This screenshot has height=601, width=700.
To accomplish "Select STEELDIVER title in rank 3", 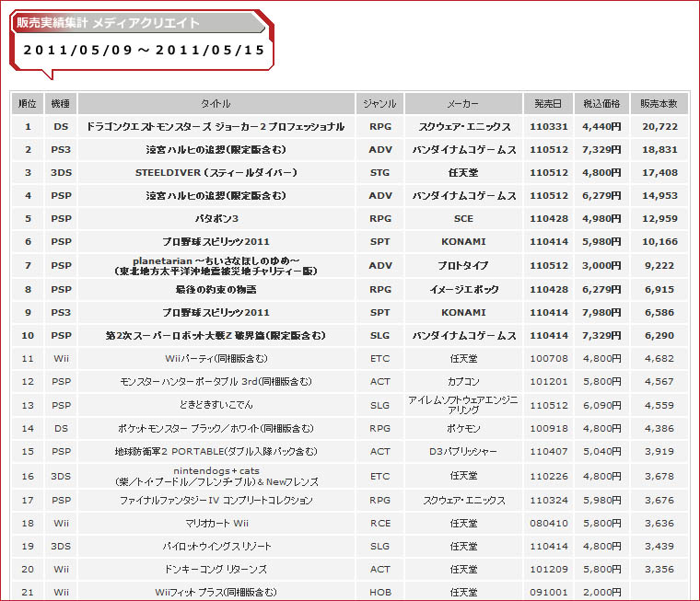I will coord(216,173).
